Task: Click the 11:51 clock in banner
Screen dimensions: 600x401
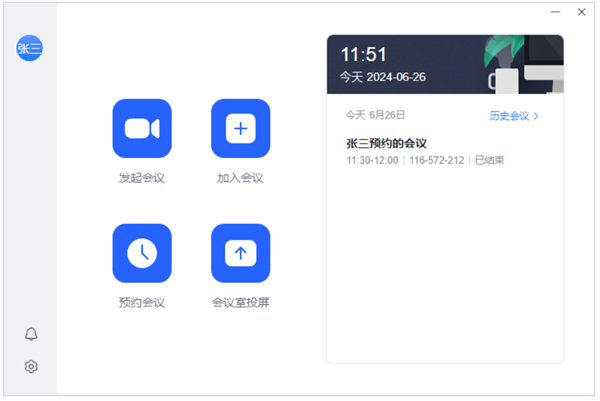Action: (x=364, y=55)
